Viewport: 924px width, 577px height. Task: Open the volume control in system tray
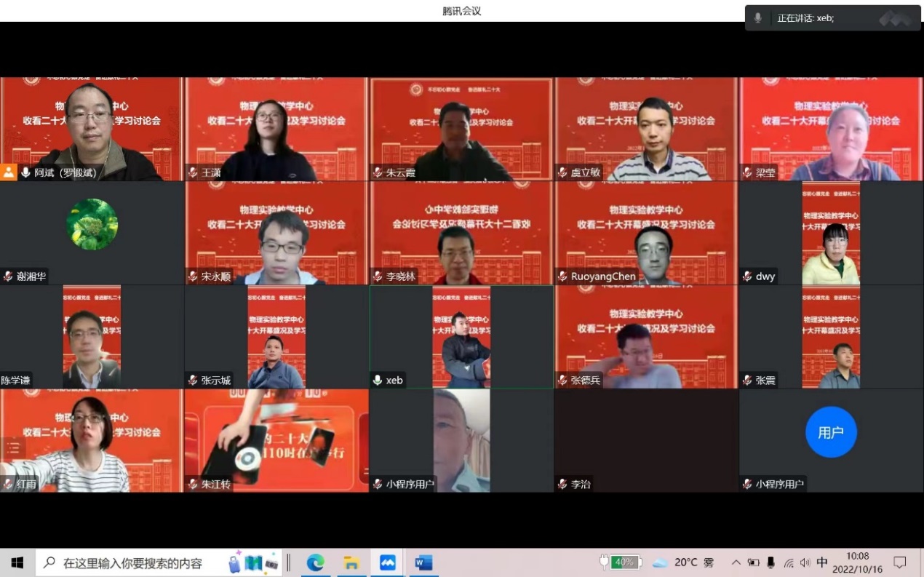pyautogui.click(x=805, y=562)
